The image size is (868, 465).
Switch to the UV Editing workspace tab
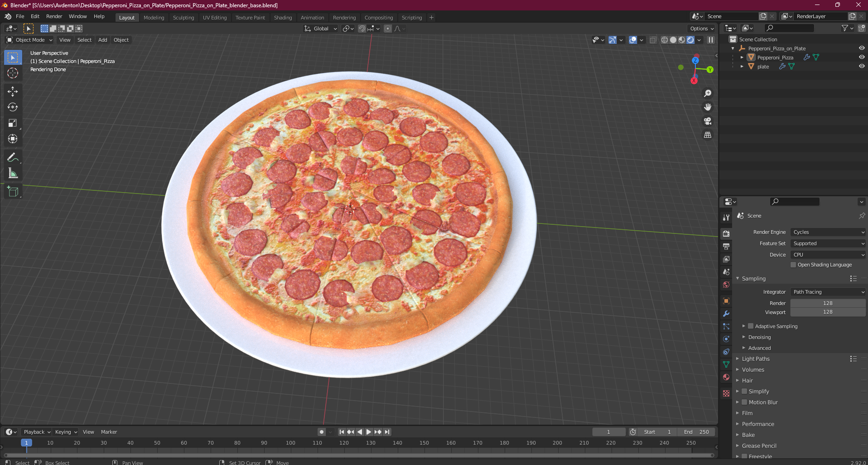215,18
